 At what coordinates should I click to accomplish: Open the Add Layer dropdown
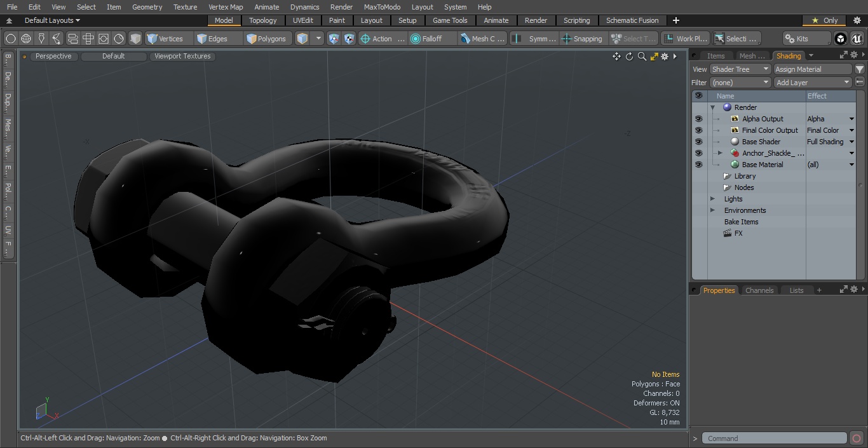point(813,83)
